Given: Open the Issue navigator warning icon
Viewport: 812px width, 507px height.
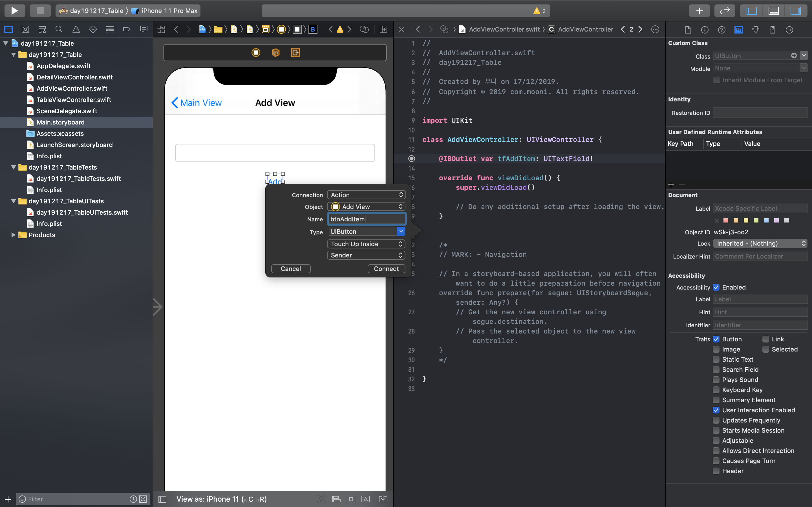Looking at the screenshot, I should tap(76, 30).
